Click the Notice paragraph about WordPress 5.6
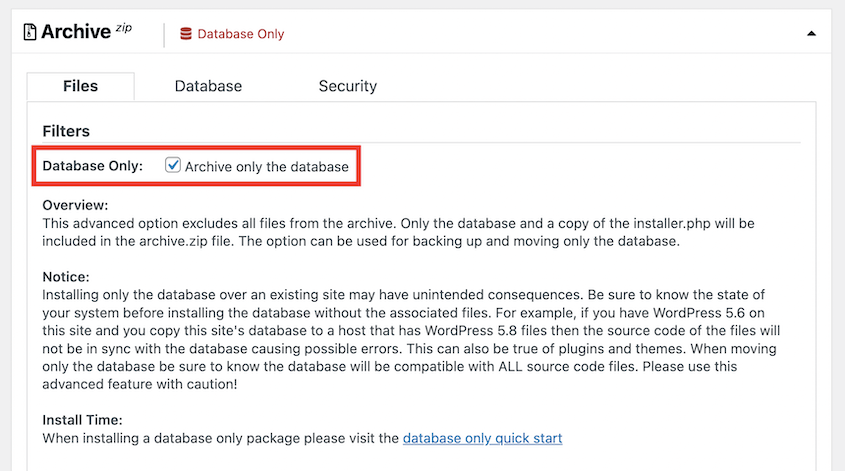 point(411,340)
